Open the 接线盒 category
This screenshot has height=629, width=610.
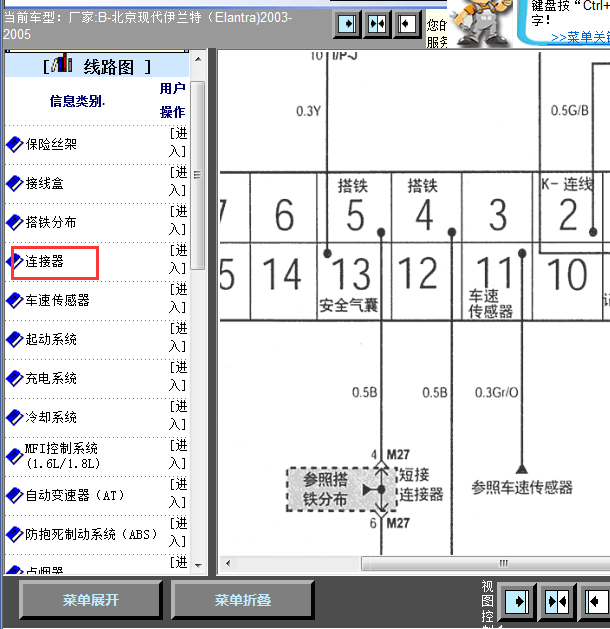[x=45, y=183]
